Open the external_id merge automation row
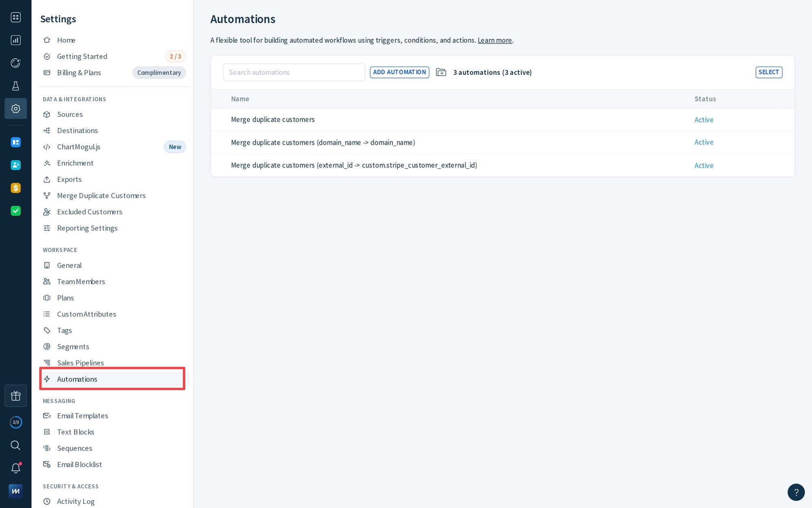The image size is (812, 508). pos(503,165)
